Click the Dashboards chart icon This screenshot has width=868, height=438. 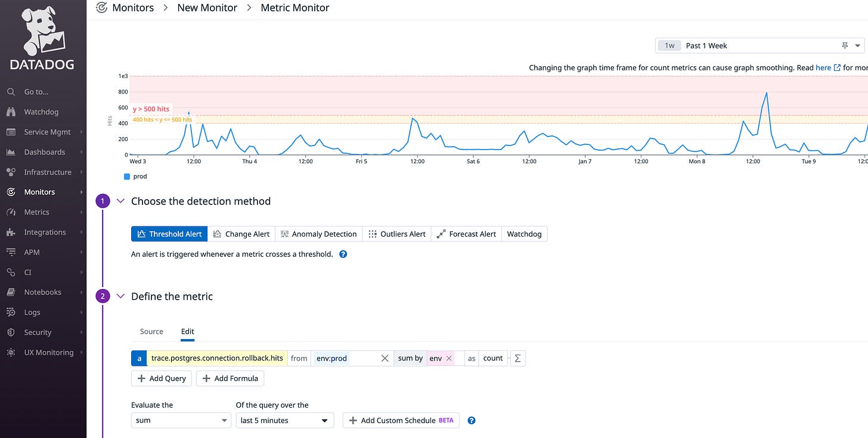point(11,152)
